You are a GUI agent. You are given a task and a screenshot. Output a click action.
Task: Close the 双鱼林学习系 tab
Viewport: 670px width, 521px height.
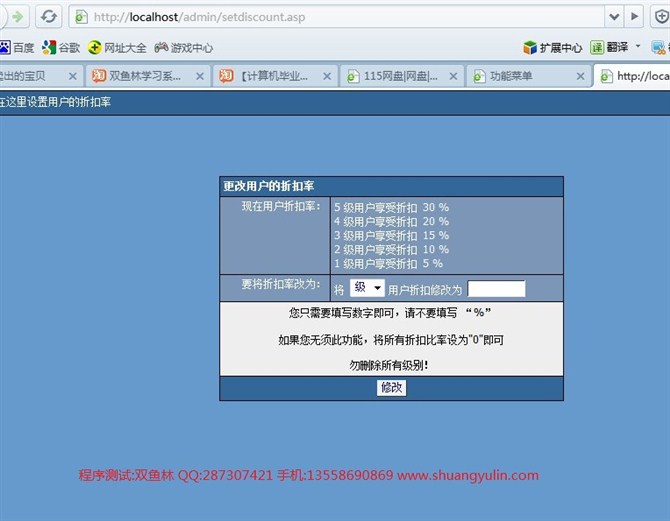click(200, 76)
